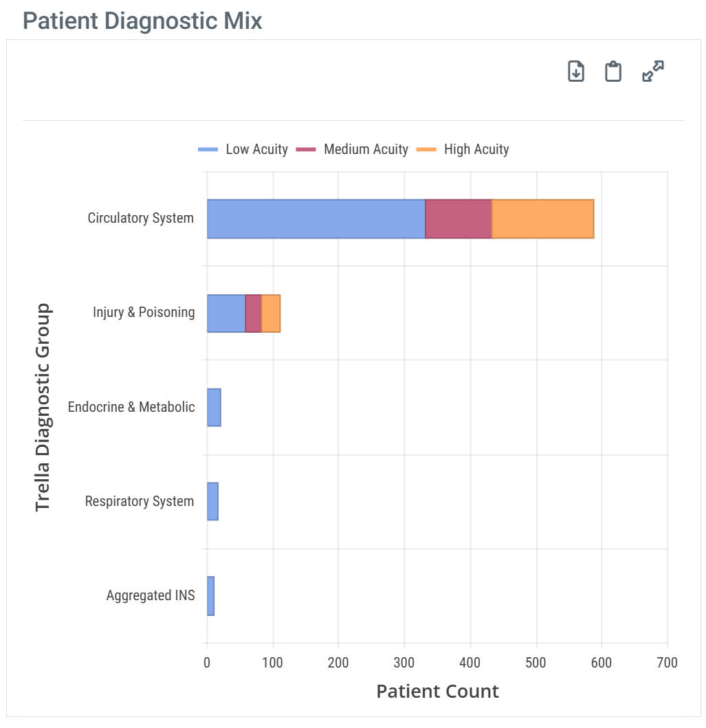The width and height of the screenshot is (706, 728).
Task: Click the Circulatory System low acuity bar
Action: pyautogui.click(x=316, y=219)
